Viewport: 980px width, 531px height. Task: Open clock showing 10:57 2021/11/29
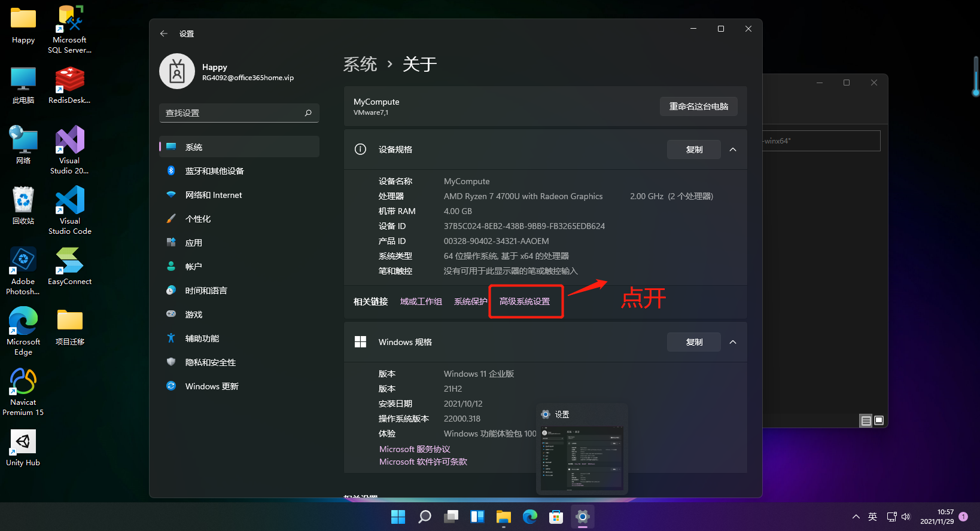[937, 517]
